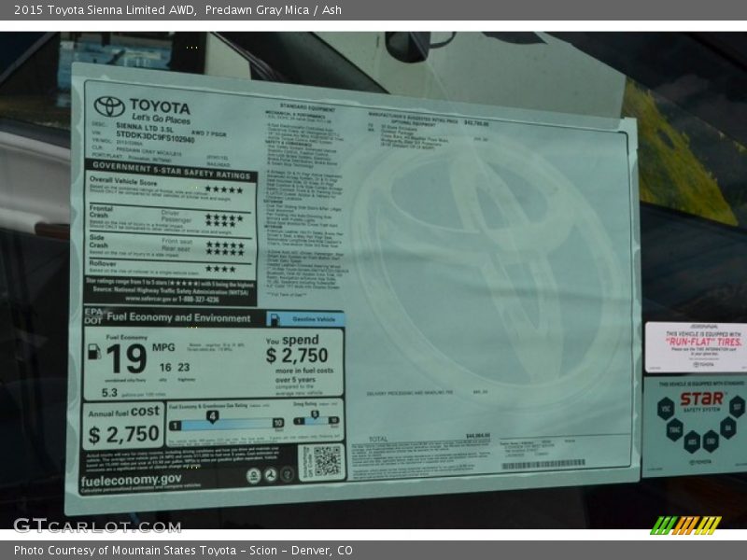
Task: Click the SST hexagon on Star Safety sticker
Action: [x=737, y=406]
